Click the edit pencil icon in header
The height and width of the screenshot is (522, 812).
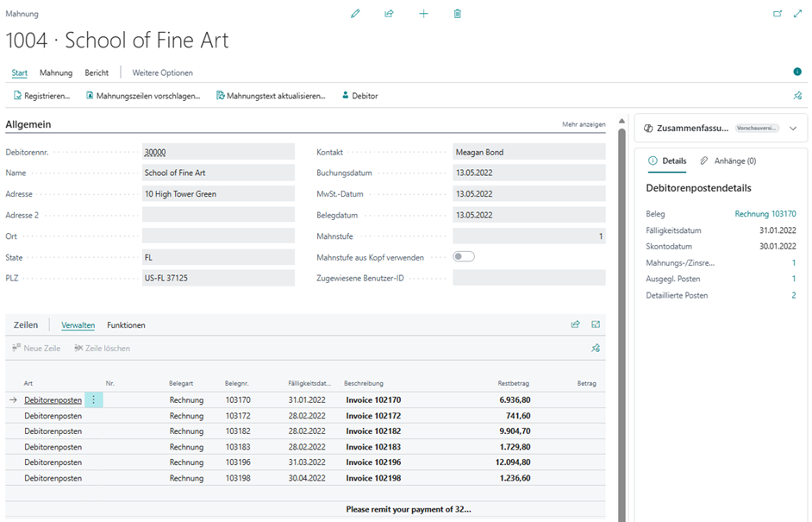point(355,14)
